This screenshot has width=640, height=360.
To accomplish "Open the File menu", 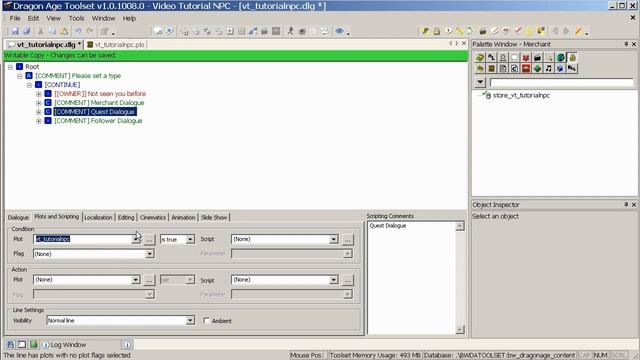I will (x=15, y=18).
